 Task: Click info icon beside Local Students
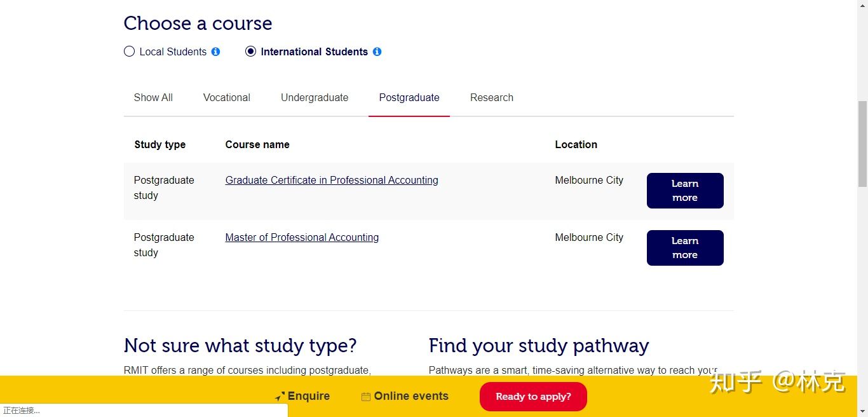(x=215, y=51)
